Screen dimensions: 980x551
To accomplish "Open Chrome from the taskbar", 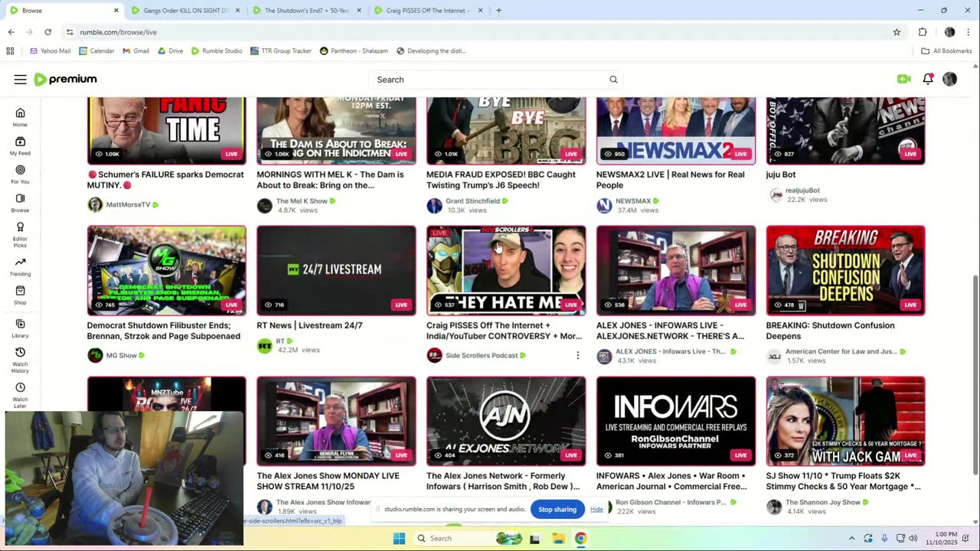I will tap(580, 538).
